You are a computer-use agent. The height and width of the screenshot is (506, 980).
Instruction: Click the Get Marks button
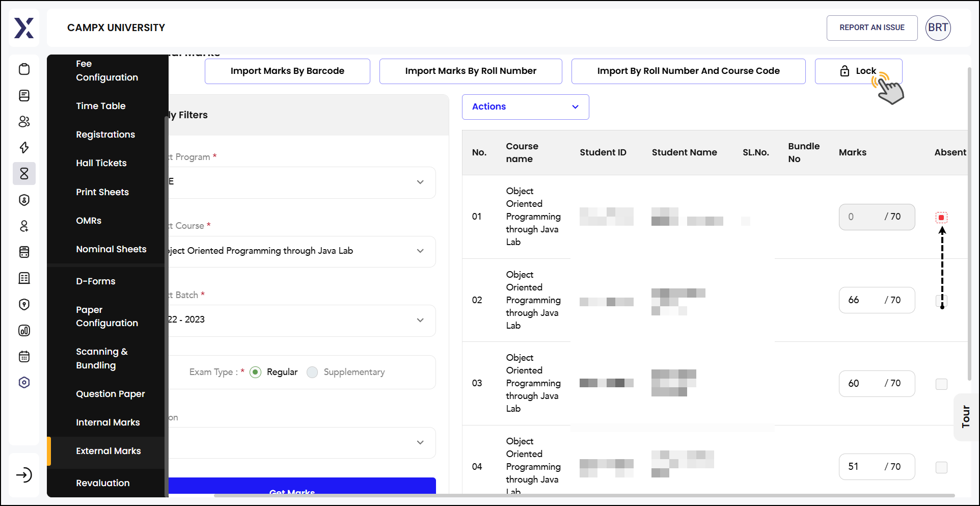tap(302, 487)
